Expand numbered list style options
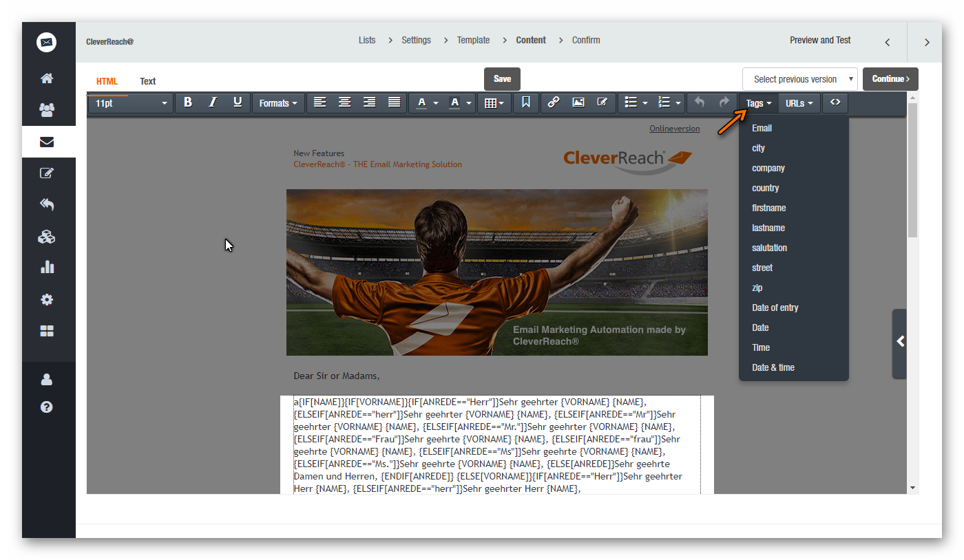Viewport: 964px width, 560px height. click(x=679, y=103)
